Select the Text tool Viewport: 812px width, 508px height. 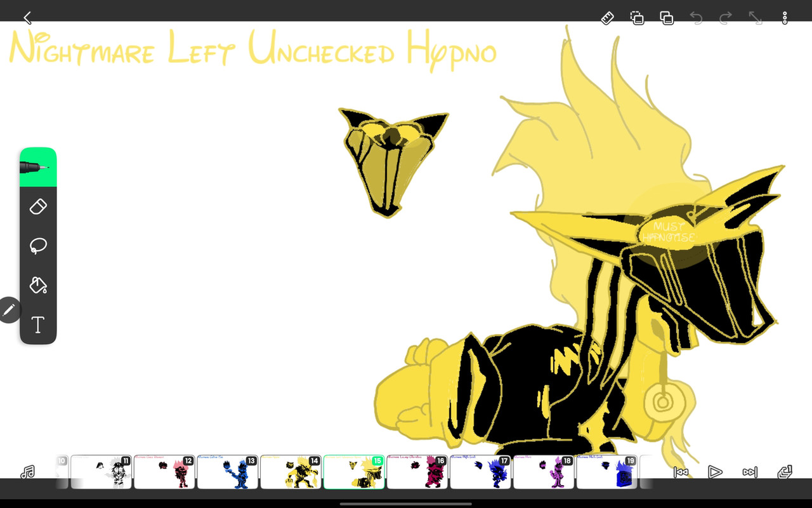(x=38, y=324)
